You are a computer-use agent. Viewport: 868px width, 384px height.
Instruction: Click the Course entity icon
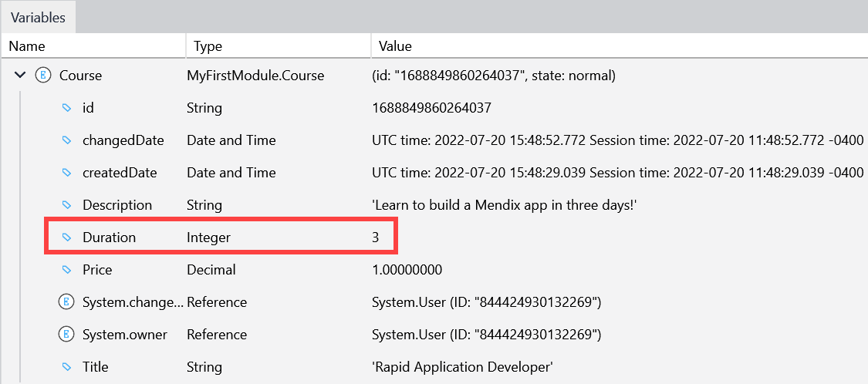43,76
